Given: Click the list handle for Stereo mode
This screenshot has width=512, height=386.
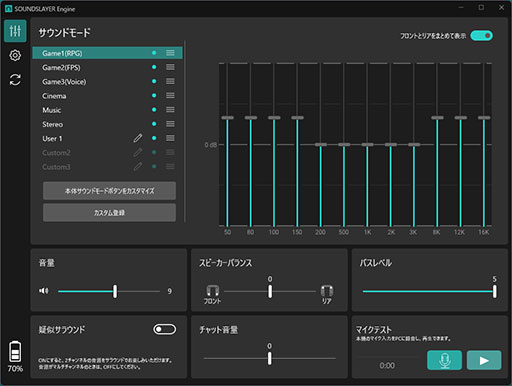Looking at the screenshot, I should point(170,124).
